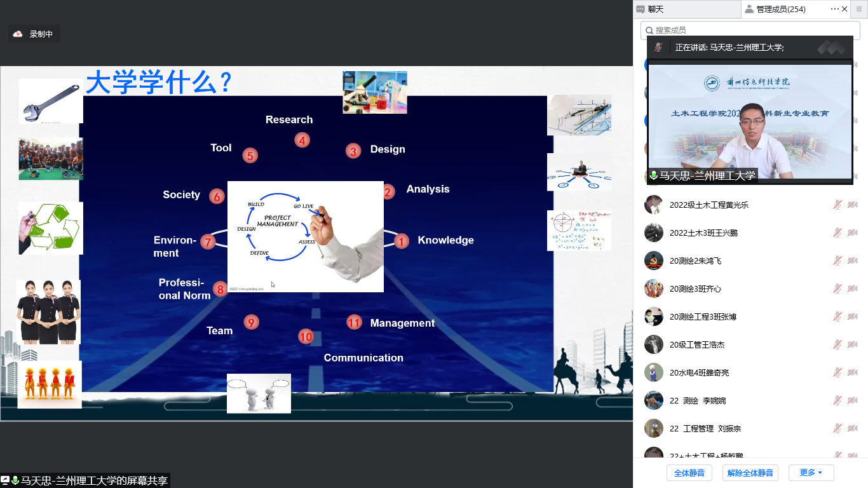Open the three-dots options on members tab
The image size is (868, 488).
[x=834, y=9]
